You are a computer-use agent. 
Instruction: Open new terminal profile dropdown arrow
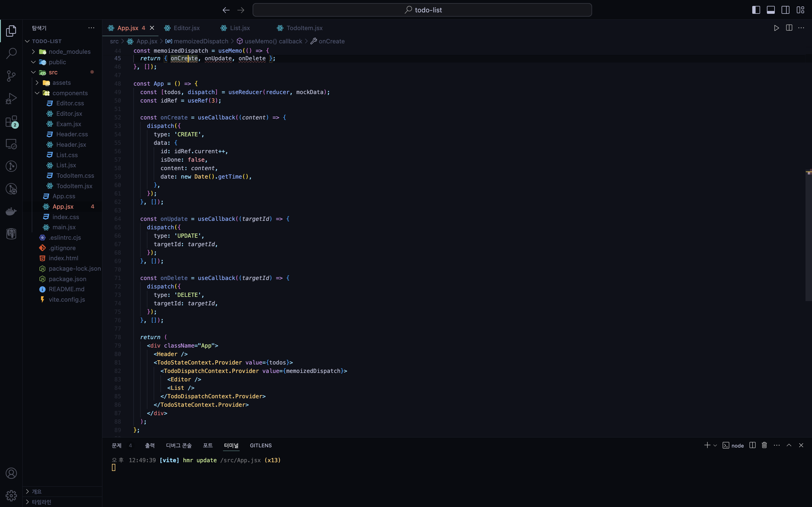coord(715,445)
